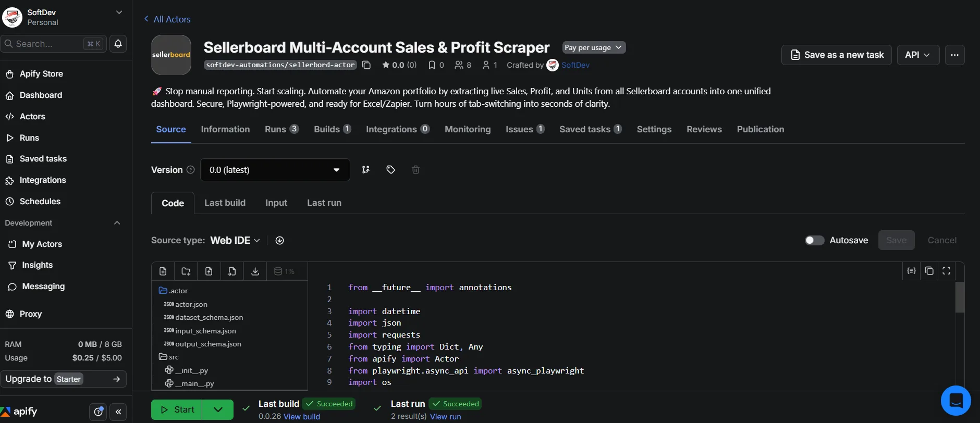Viewport: 980px width, 423px height.
Task: Click the new file icon in file toolbar
Action: tap(163, 271)
